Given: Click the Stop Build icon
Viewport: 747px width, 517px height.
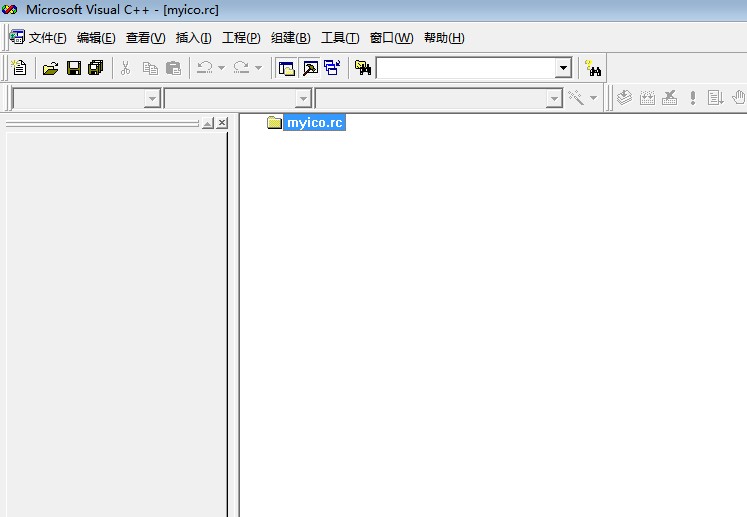Looking at the screenshot, I should click(670, 98).
